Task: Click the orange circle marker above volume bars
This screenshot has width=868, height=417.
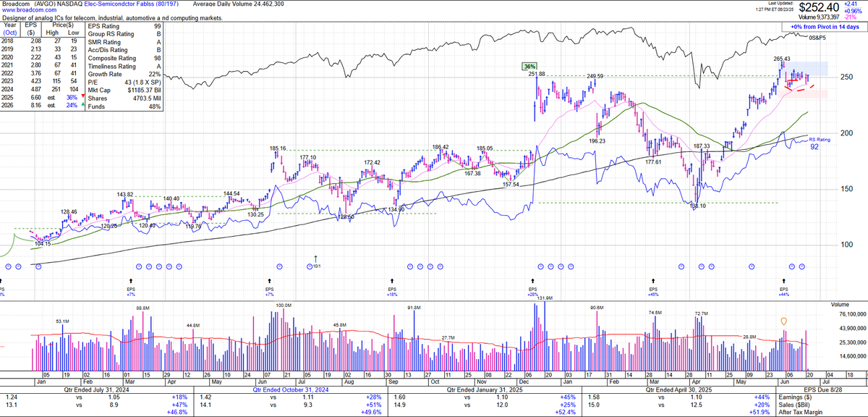Action: click(x=783, y=321)
